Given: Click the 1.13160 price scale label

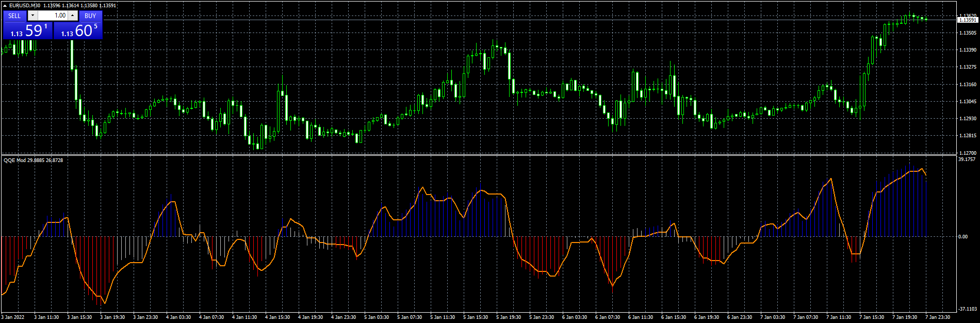Looking at the screenshot, I should coord(967,84).
